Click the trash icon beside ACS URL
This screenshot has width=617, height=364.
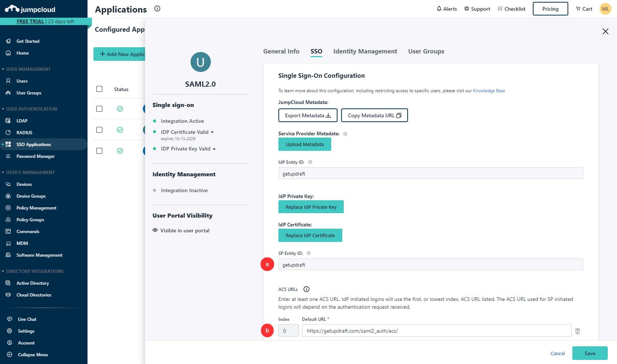577,331
